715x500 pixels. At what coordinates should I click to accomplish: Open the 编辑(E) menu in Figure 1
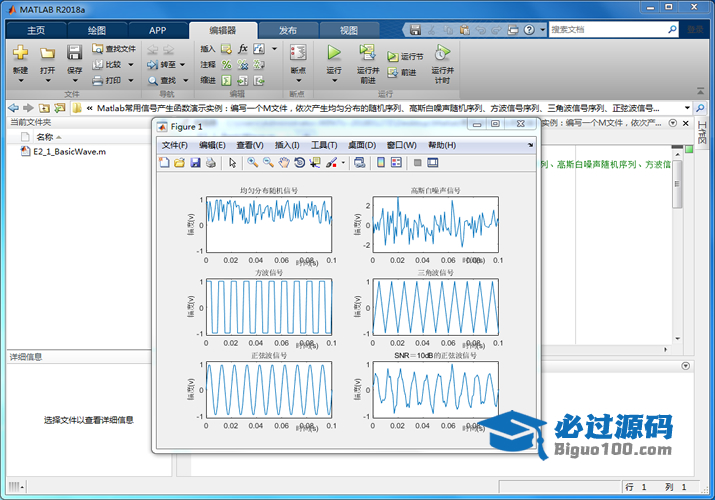click(212, 145)
